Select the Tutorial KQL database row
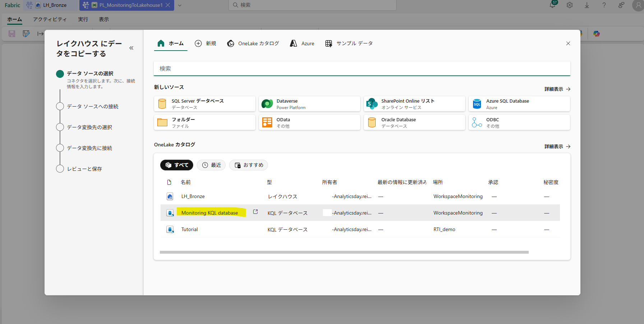 click(360, 229)
